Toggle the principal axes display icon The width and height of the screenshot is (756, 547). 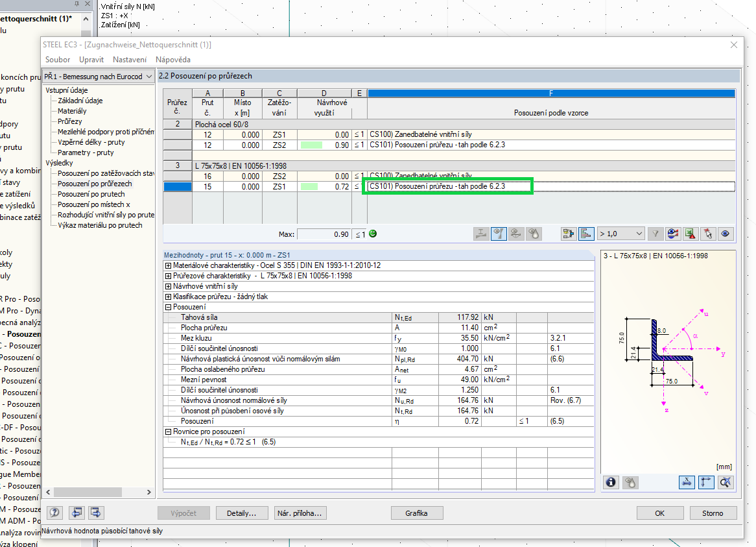tap(706, 482)
